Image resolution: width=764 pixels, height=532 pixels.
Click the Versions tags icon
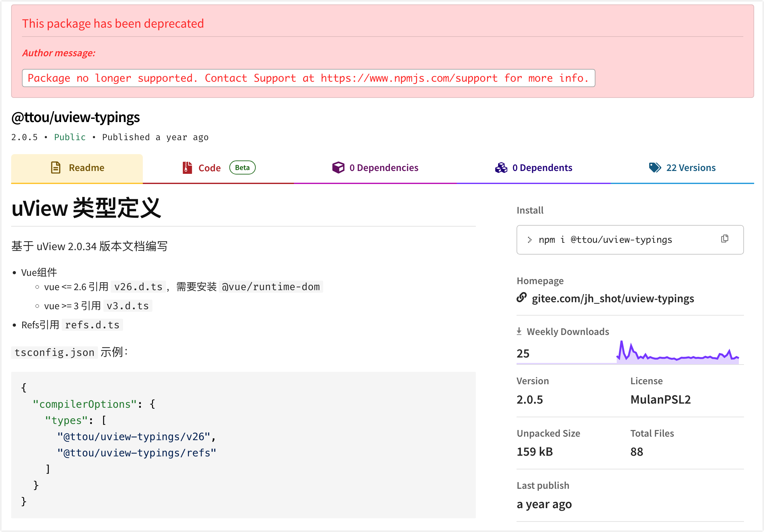click(655, 167)
